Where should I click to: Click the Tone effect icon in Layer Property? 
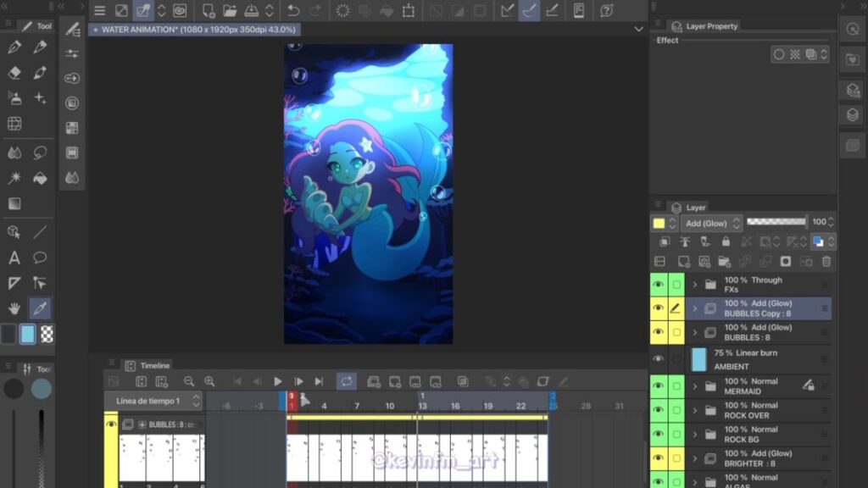[795, 54]
